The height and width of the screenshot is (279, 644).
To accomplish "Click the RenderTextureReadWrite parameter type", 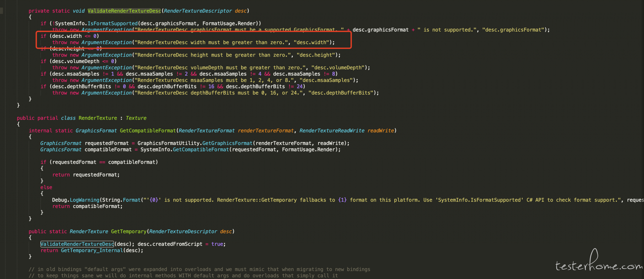I will pos(332,131).
